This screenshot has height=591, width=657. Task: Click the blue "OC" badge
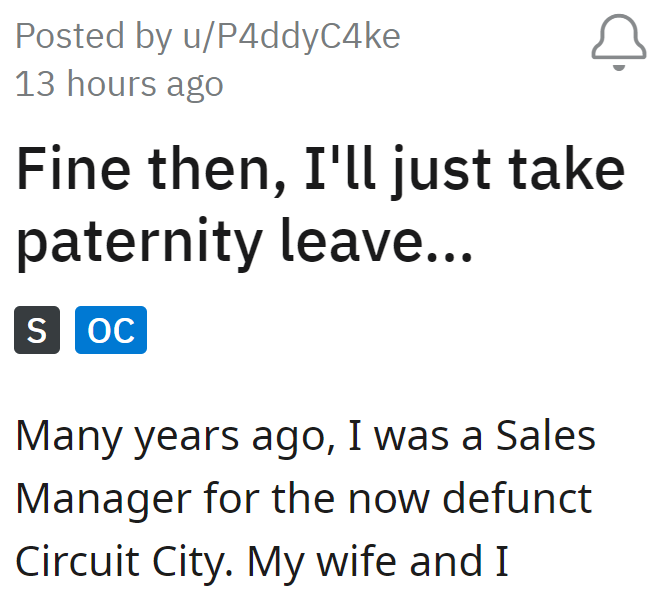[111, 330]
